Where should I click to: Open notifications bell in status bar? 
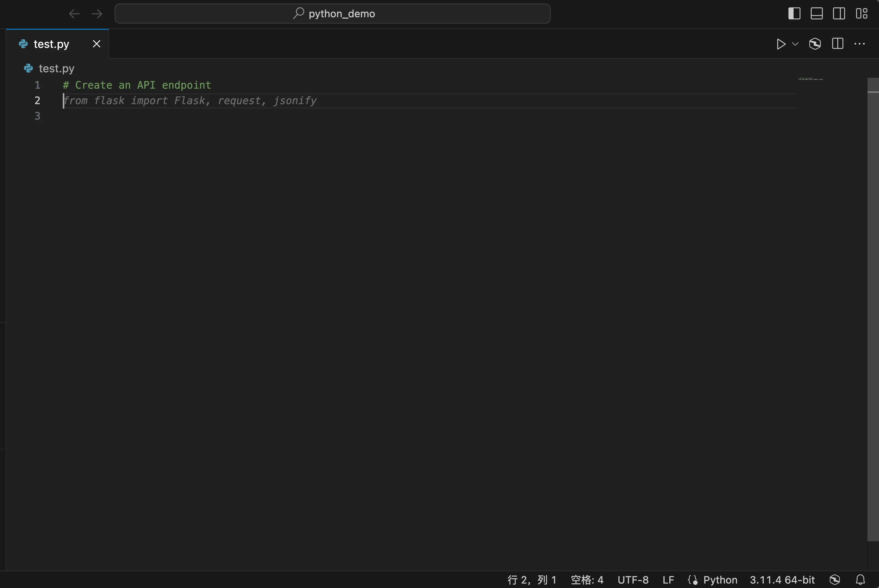tap(860, 580)
